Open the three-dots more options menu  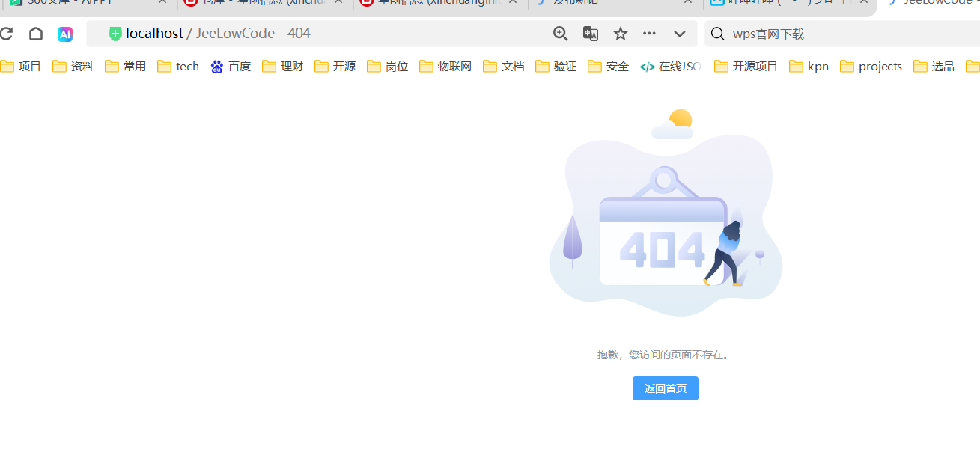[x=649, y=34]
